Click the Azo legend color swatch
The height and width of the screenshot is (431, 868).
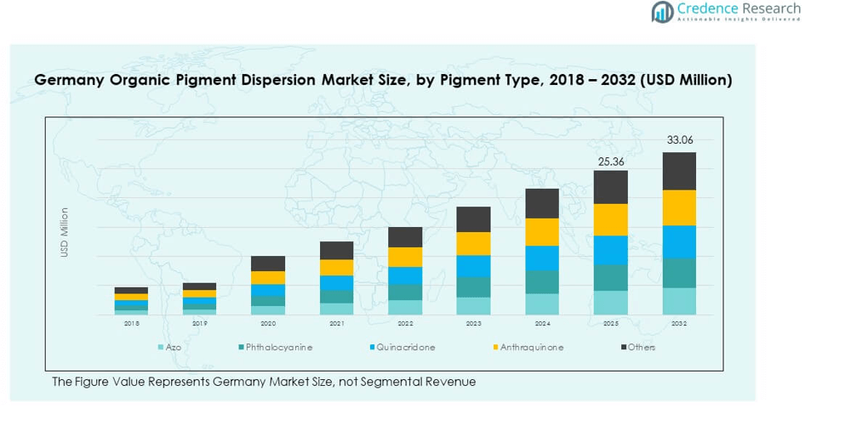[160, 348]
